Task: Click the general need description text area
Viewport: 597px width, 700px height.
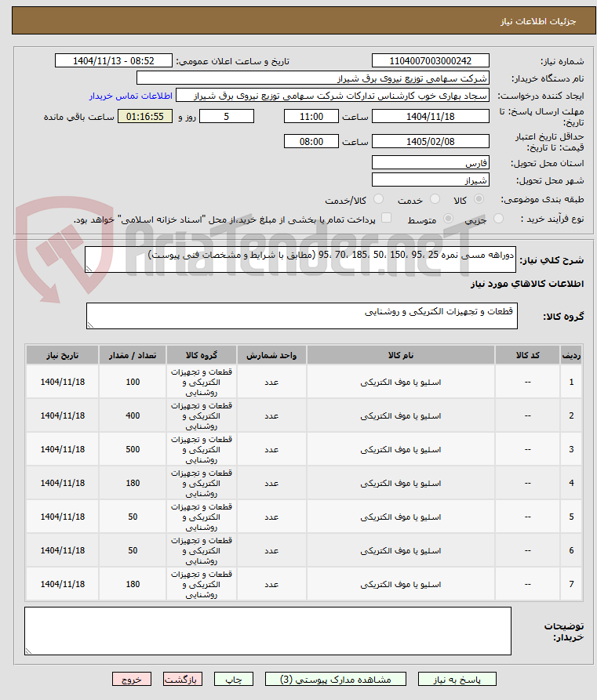Action: 300,259
